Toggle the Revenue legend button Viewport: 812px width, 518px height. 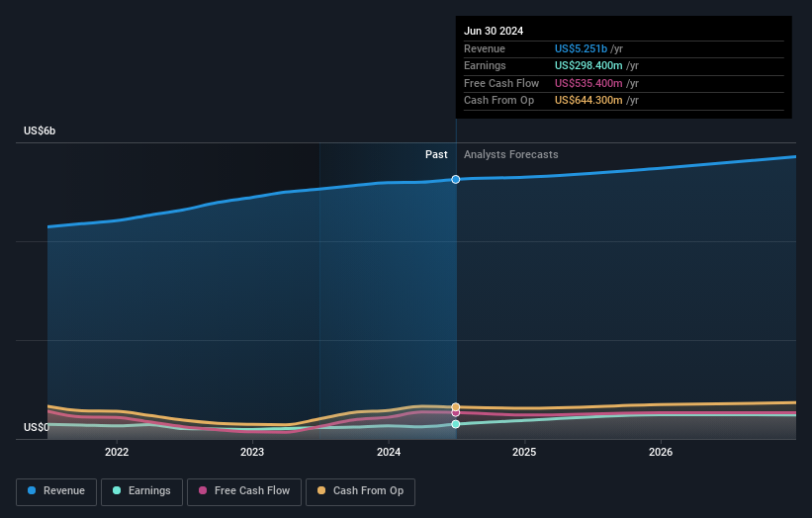pos(56,491)
